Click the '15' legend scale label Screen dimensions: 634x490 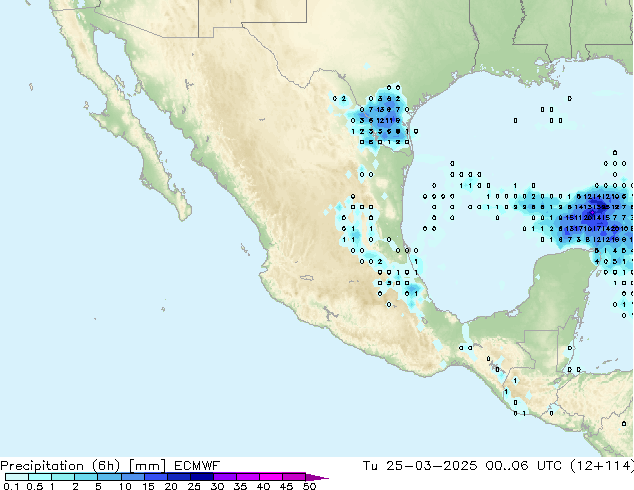click(x=148, y=486)
